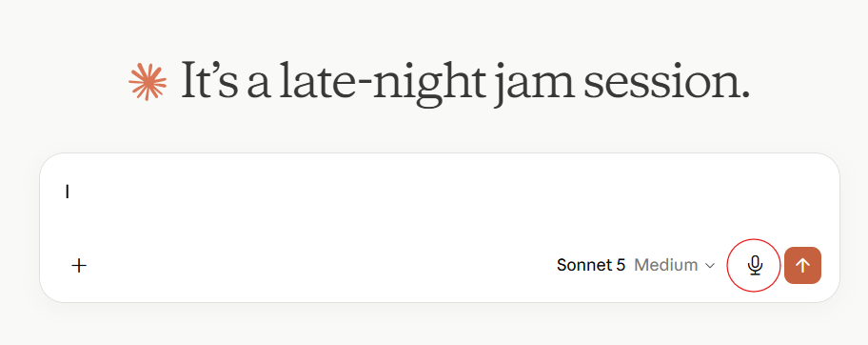
Task: Open the attachment menu via the + icon
Action: [79, 266]
